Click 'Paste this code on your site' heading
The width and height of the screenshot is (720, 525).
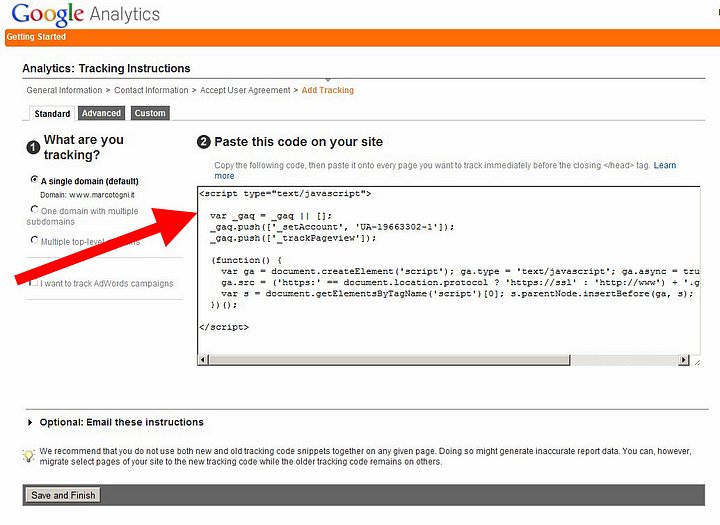click(x=298, y=142)
